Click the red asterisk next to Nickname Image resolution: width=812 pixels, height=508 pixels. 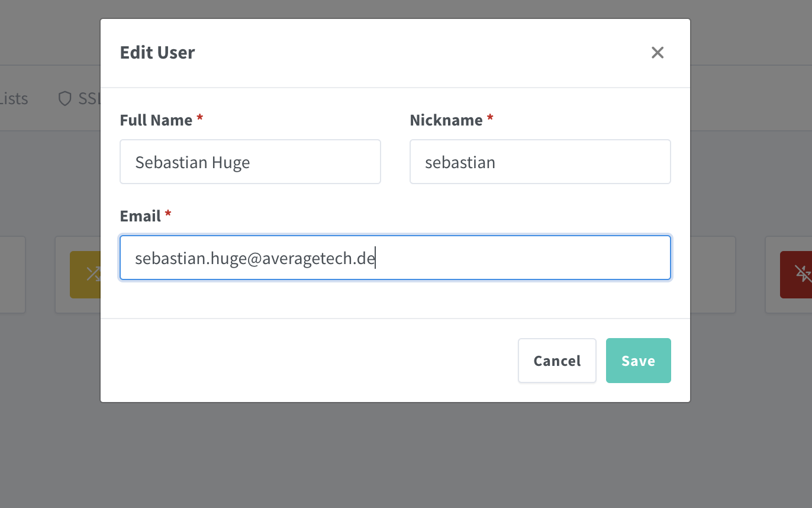(x=490, y=118)
